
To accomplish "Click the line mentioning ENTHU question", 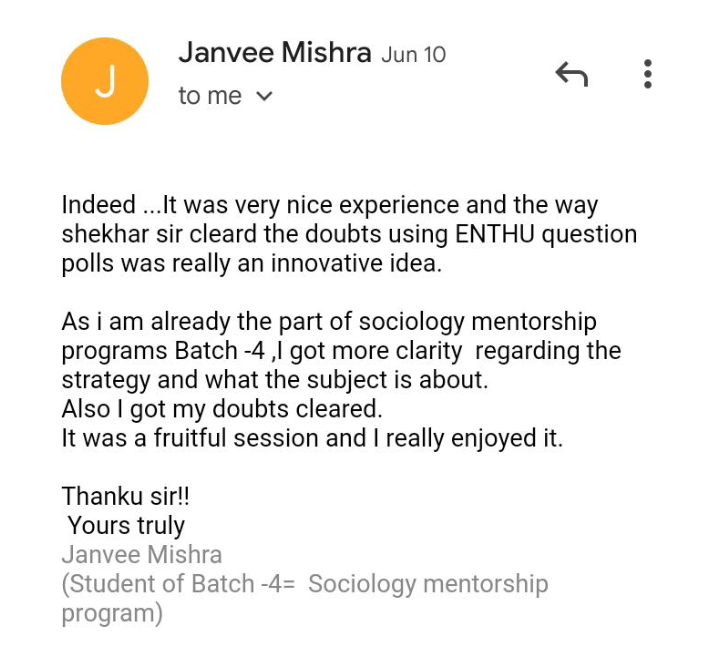I will 349,235.
